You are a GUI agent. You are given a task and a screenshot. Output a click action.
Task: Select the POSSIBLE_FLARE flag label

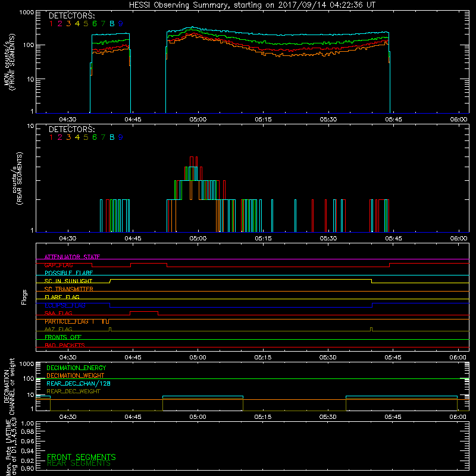point(68,273)
